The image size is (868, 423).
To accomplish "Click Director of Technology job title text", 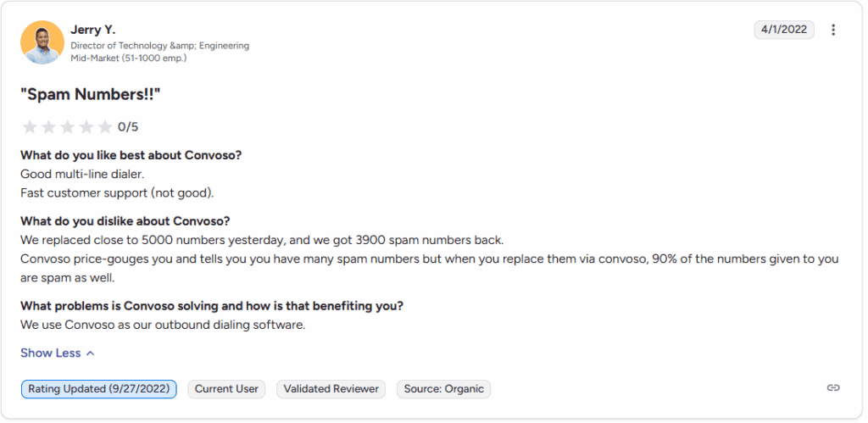I will 159,46.
